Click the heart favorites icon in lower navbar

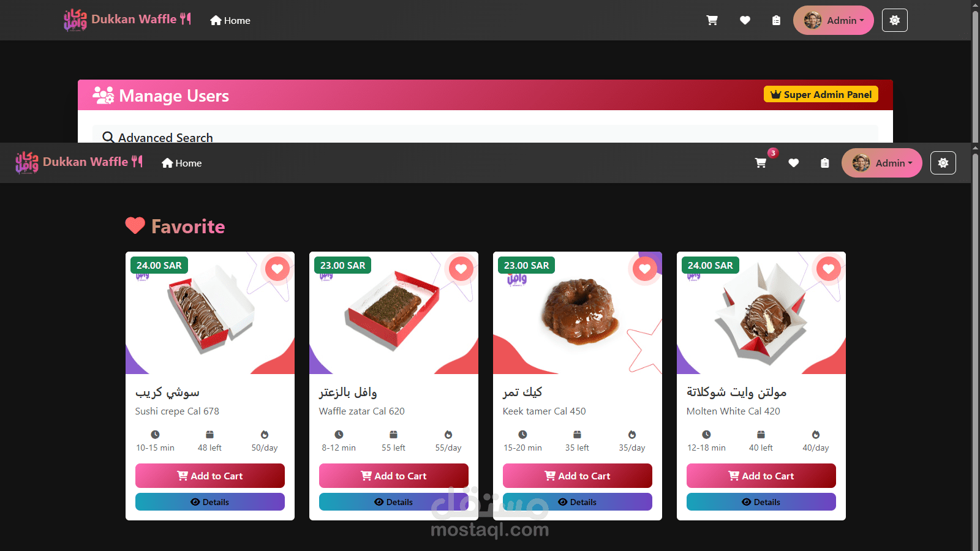[x=793, y=163]
